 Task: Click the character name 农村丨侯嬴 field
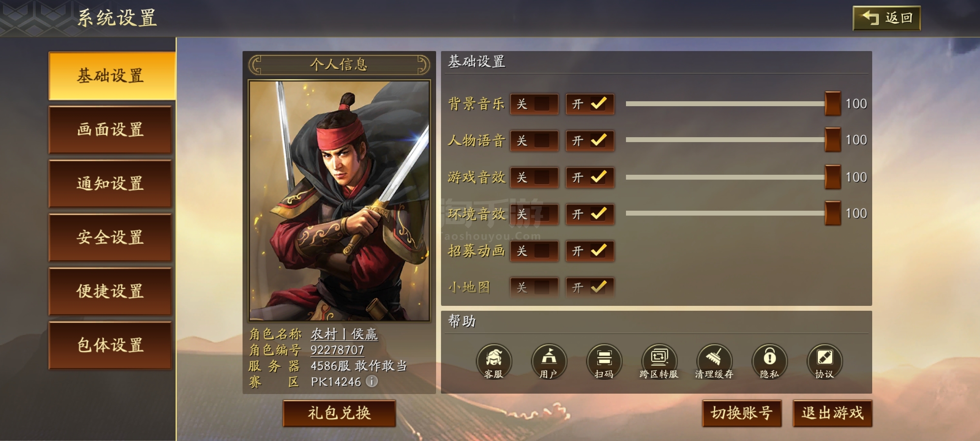(x=344, y=334)
